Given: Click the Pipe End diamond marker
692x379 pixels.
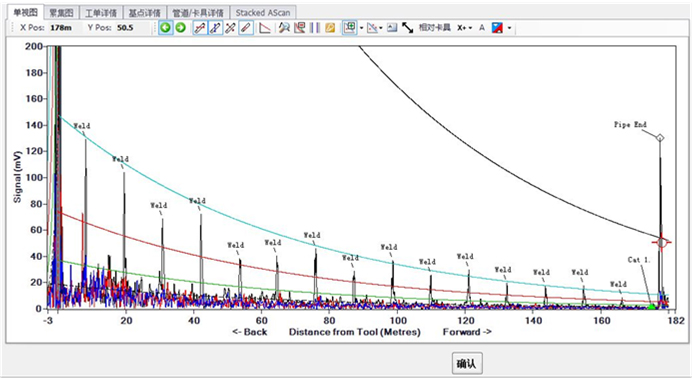Looking at the screenshot, I should (660, 138).
